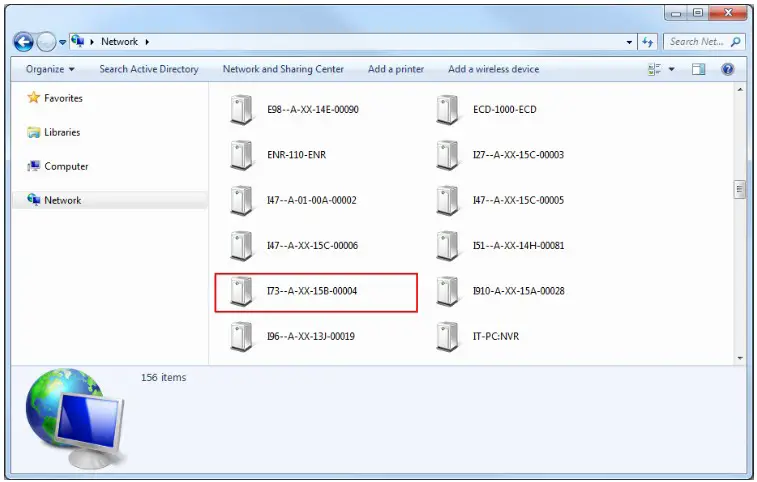This screenshot has width=757, height=482.
Task: Select the E98--A-XX-14E-00090 label
Action: (312, 109)
